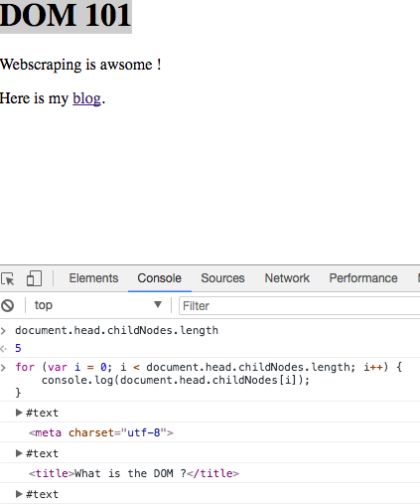The image size is (420, 504).
Task: Expand the first #text node above meta
Action: (x=19, y=413)
